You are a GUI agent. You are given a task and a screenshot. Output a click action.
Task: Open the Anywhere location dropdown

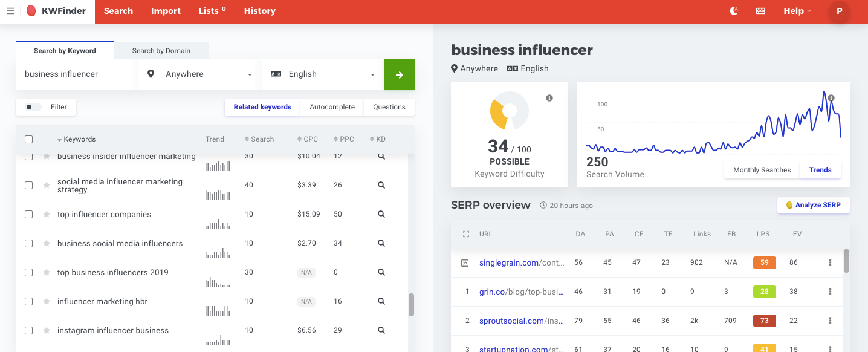199,74
